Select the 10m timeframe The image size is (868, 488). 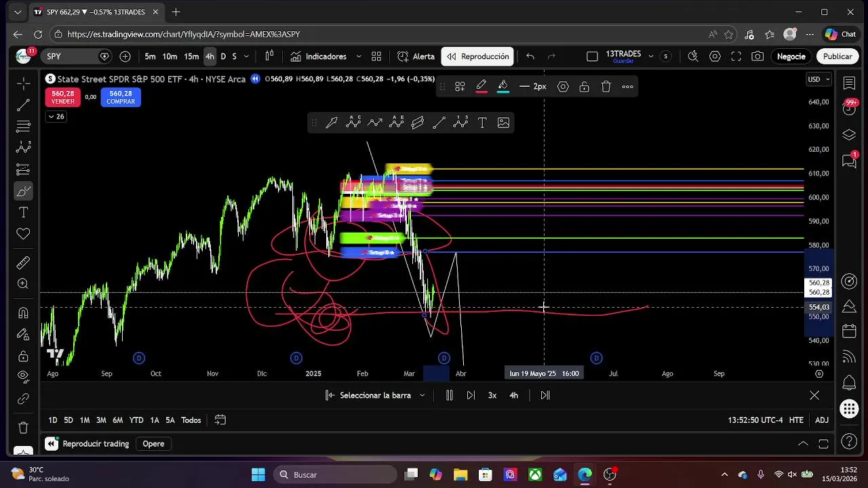[170, 56]
